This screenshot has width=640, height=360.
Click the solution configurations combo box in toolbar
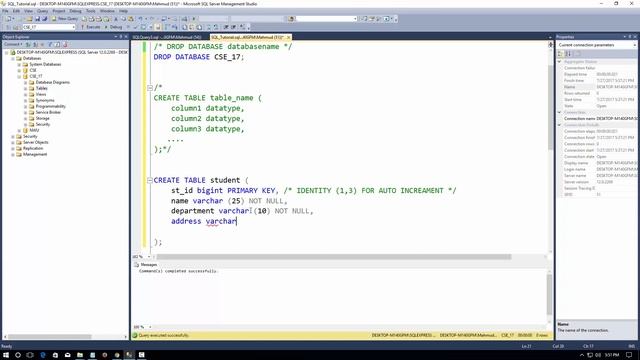tap(213, 19)
